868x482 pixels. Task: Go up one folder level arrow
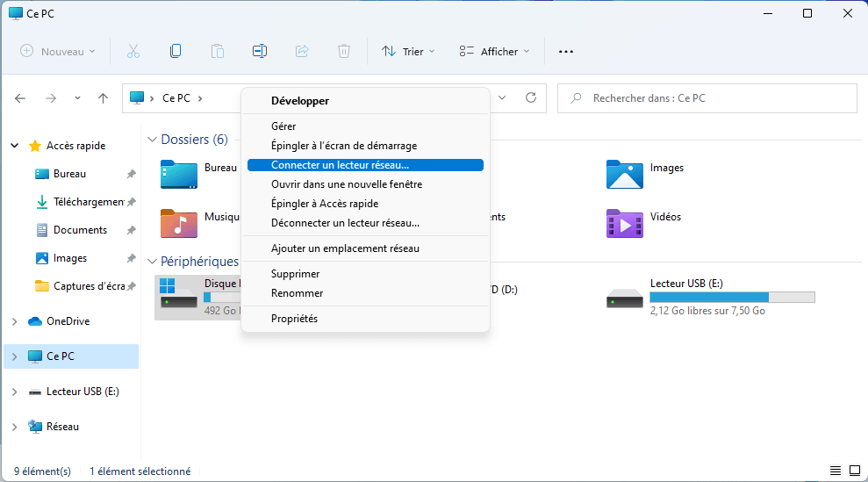pos(104,98)
